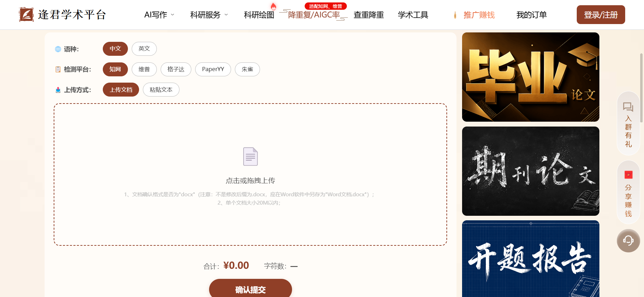Viewport: 644px width, 297px height.
Task: Click the document icon in upload area
Action: coord(250,157)
